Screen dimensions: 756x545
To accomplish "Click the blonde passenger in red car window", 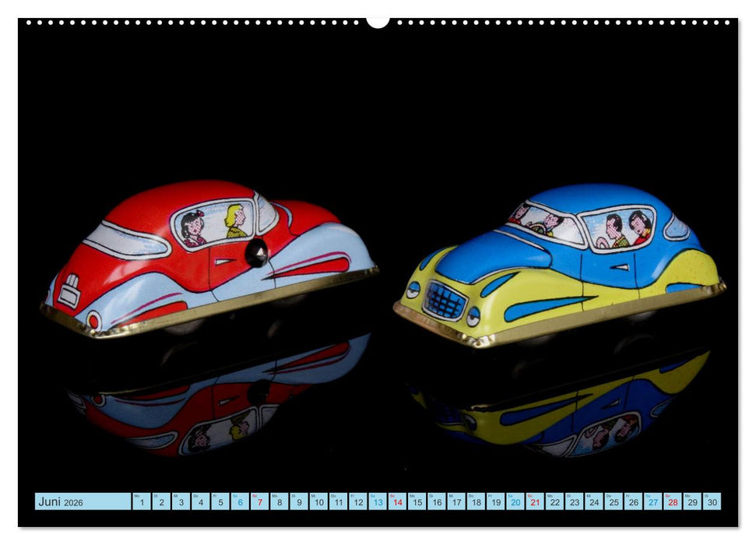I will tap(235, 221).
